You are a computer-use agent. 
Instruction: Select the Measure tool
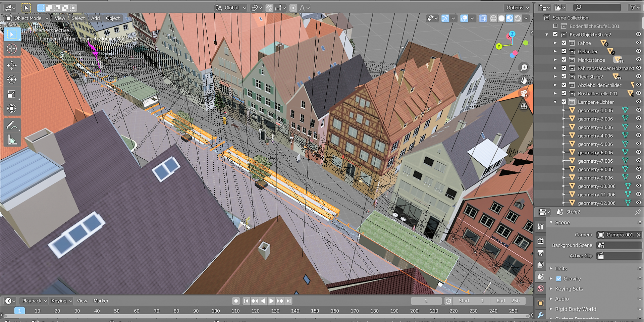pyautogui.click(x=12, y=140)
